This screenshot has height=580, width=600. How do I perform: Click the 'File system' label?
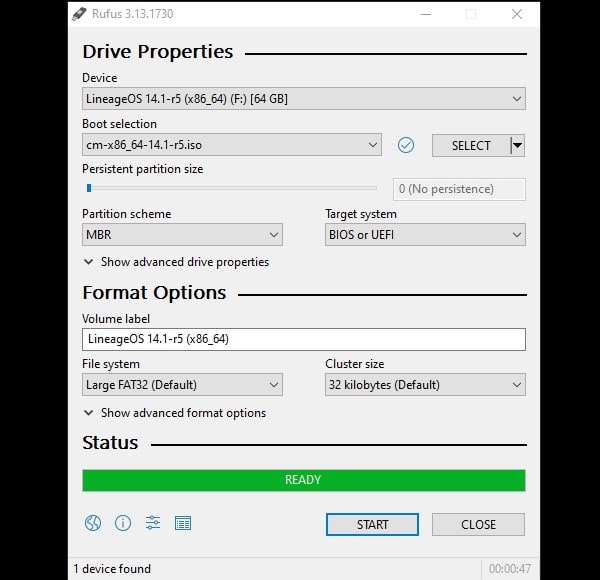point(111,364)
